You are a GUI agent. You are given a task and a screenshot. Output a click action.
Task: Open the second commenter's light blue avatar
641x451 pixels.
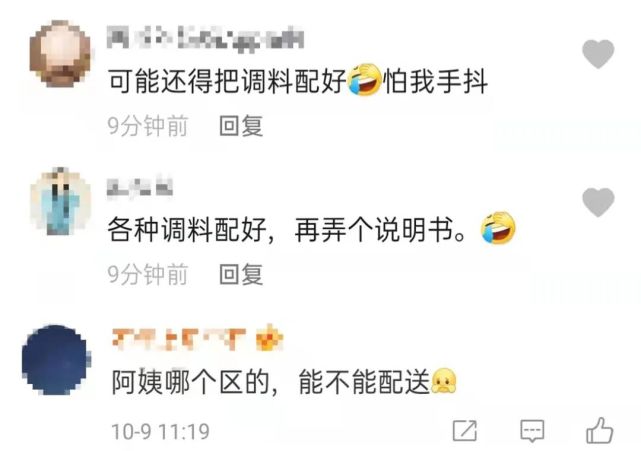[x=61, y=201]
